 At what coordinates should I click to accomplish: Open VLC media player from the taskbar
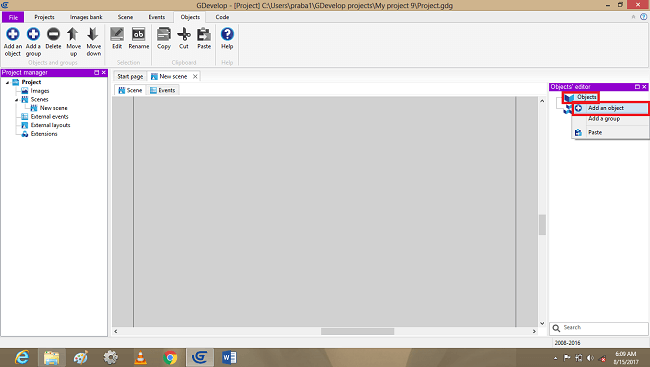pyautogui.click(x=140, y=357)
